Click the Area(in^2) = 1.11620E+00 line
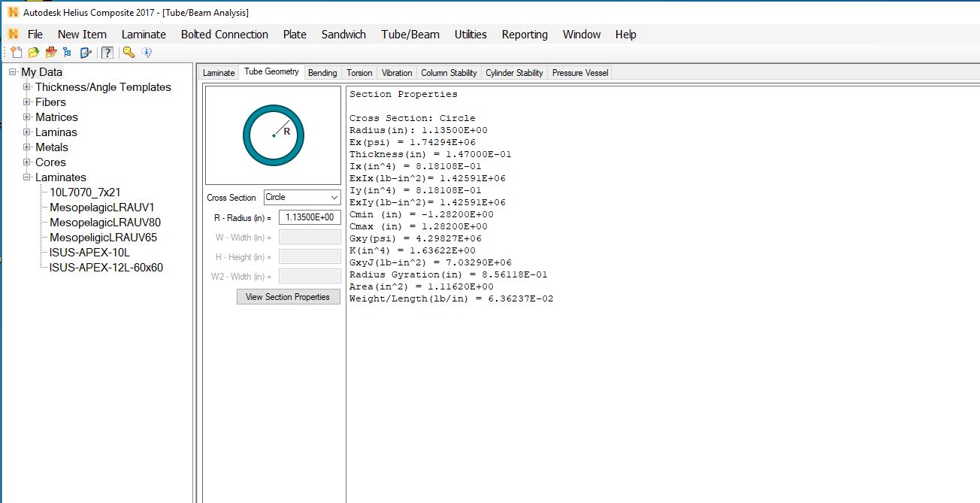The height and width of the screenshot is (503, 980). [422, 286]
